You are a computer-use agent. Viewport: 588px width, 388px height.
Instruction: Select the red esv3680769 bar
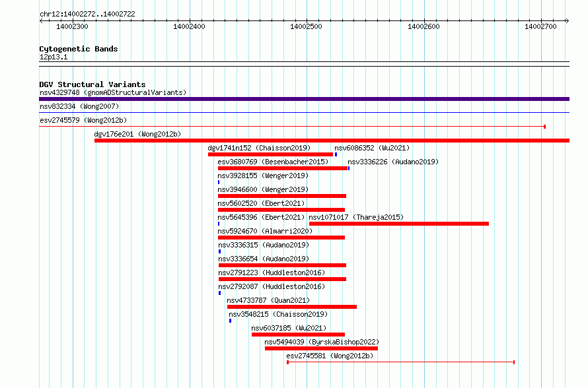click(283, 168)
